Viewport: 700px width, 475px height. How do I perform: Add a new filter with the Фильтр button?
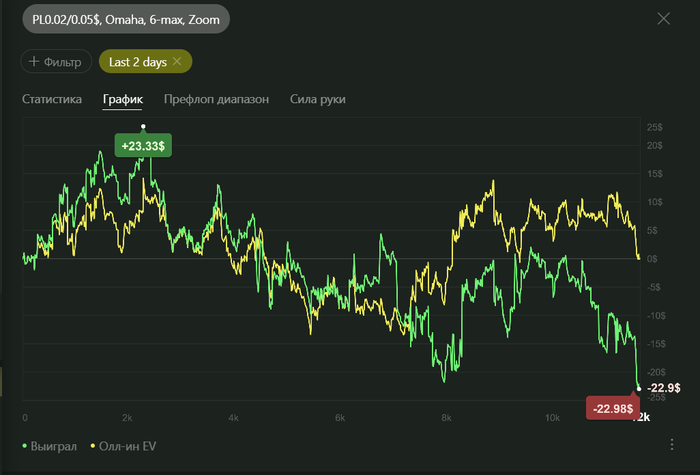coord(56,62)
